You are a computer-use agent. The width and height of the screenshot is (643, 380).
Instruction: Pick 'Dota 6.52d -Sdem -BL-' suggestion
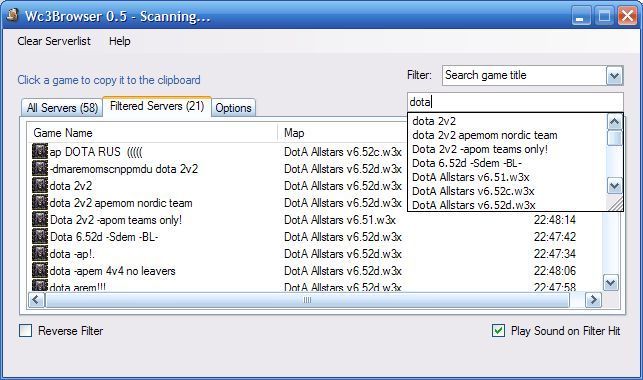pyautogui.click(x=467, y=163)
